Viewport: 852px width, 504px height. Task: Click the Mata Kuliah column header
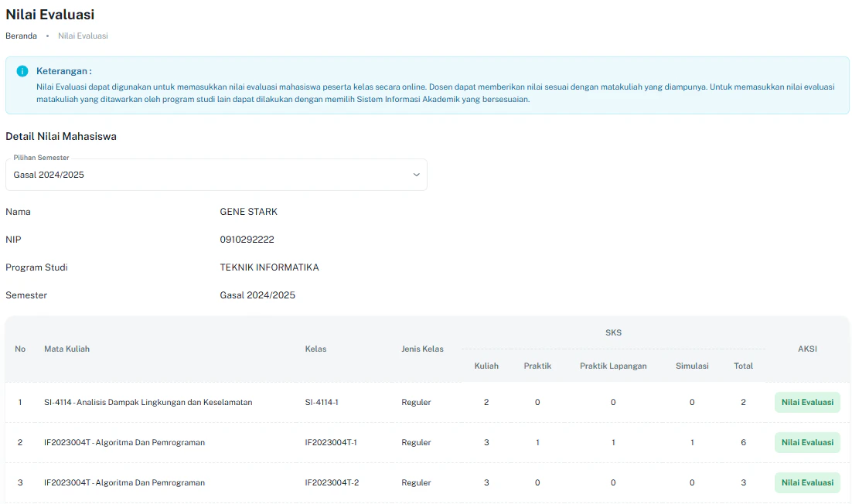tap(66, 349)
